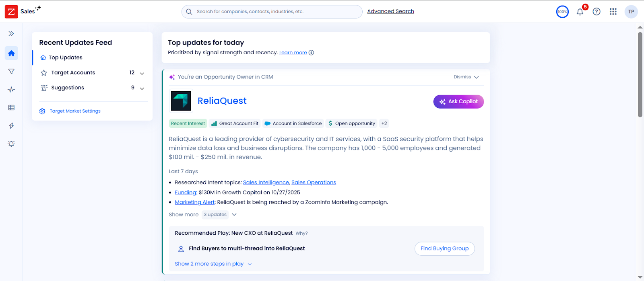644x281 pixels.
Task: Open the Dismiss dropdown
Action: pyautogui.click(x=466, y=77)
